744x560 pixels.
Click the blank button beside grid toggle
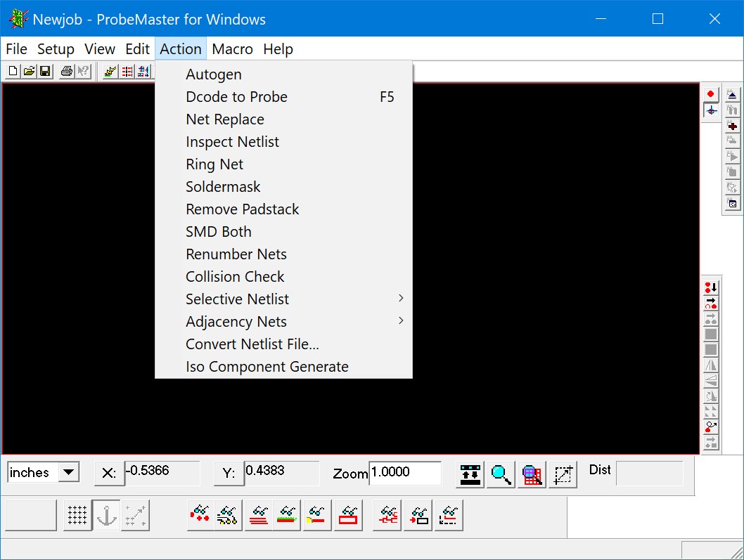point(32,515)
